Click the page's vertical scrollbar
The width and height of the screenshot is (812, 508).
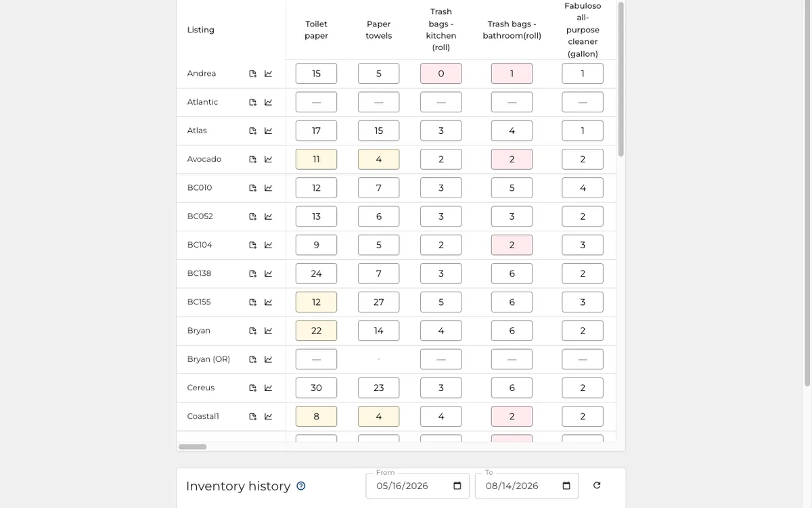coord(807,193)
